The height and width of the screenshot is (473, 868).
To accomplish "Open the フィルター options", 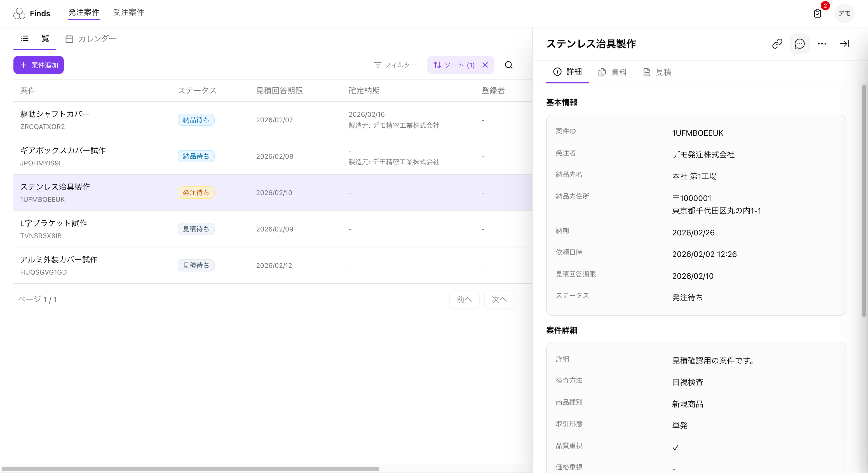I will pos(395,65).
